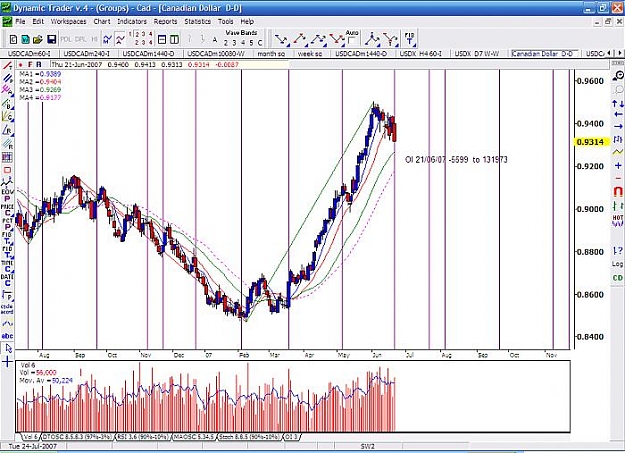625x453 pixels.
Task: Select the Stoch 8.8.5 indicator tab
Action: (x=250, y=437)
